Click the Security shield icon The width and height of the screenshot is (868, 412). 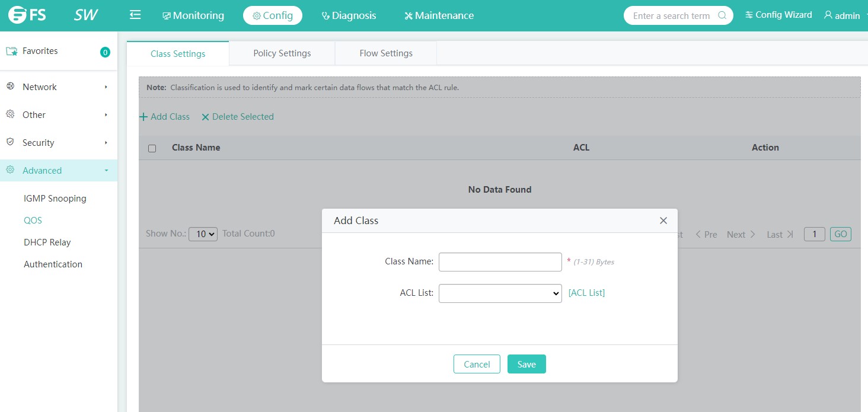coord(10,142)
